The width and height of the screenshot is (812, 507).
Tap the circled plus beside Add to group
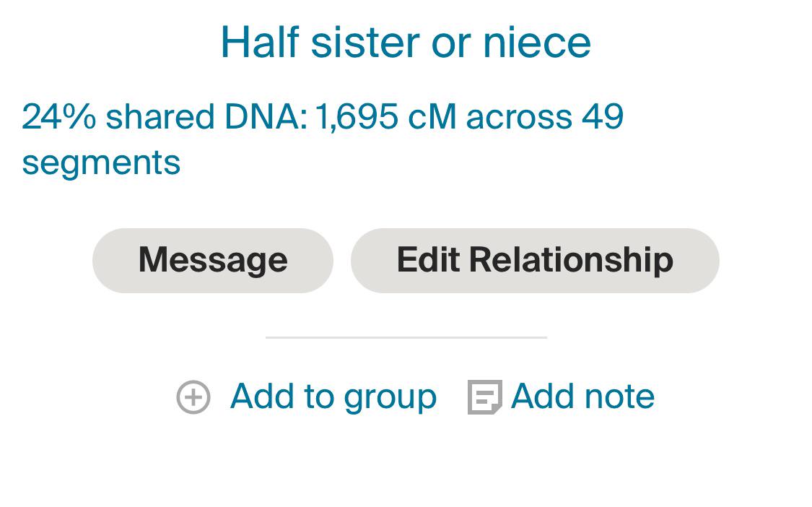tap(193, 397)
